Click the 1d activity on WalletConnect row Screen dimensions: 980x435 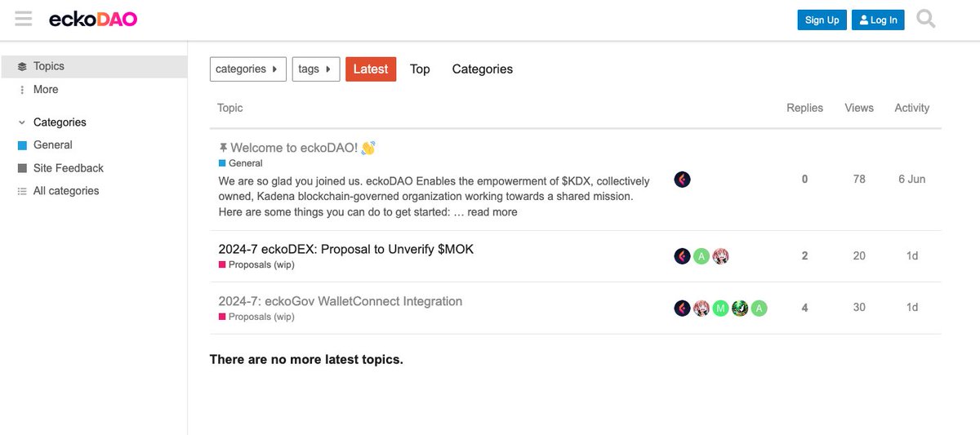tap(912, 308)
